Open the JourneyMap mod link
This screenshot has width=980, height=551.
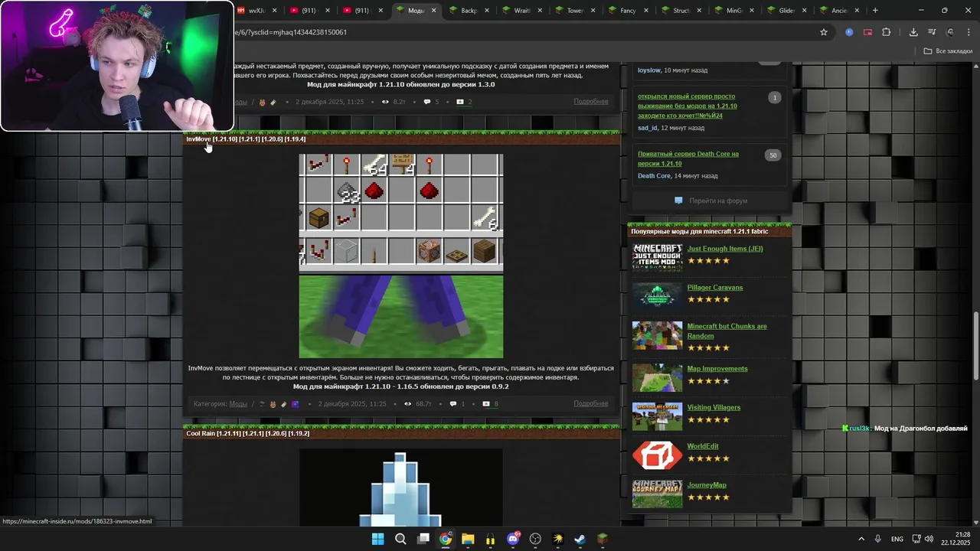707,485
